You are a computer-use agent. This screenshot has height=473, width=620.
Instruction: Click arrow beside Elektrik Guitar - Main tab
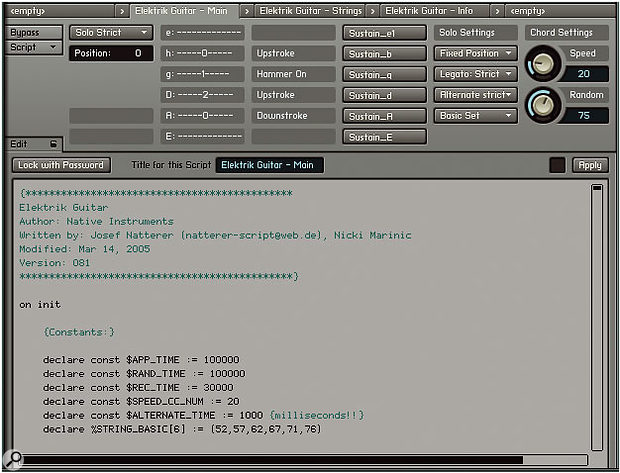pos(247,11)
